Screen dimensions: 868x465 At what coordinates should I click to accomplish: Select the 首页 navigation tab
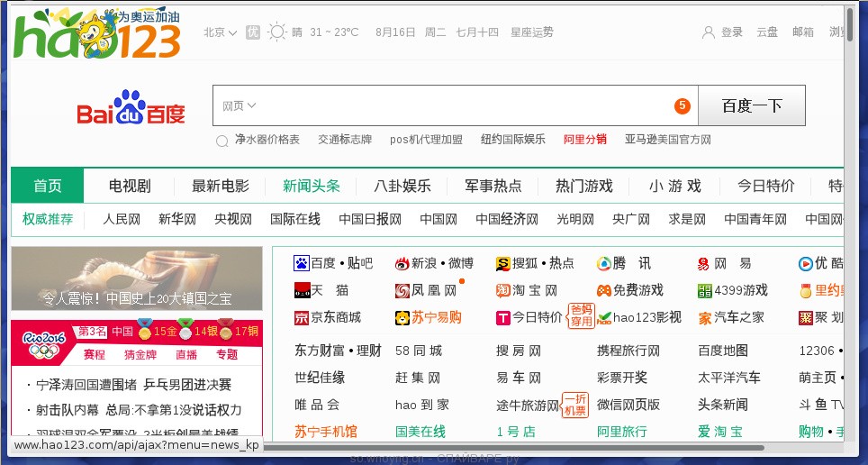[x=48, y=186]
